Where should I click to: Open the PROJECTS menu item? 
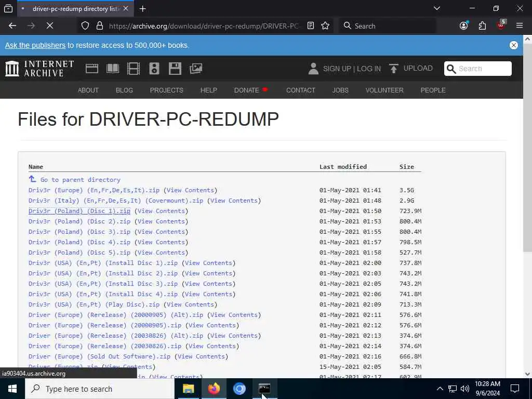[167, 90]
